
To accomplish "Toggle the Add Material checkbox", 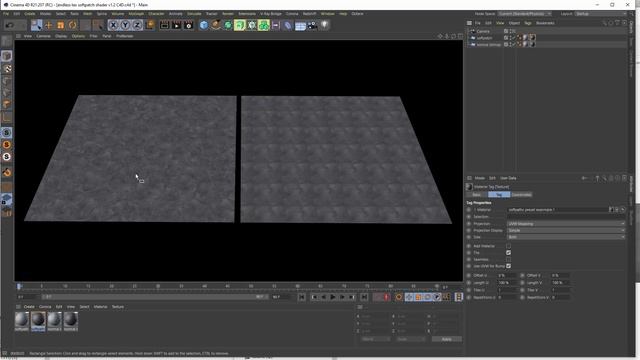I will [508, 246].
